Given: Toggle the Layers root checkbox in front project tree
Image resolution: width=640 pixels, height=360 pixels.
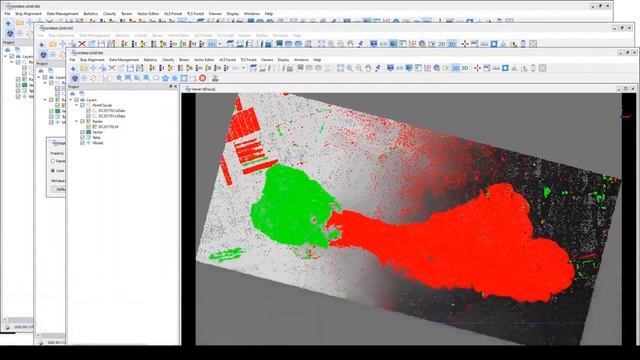Looking at the screenshot, I should click(76, 100).
